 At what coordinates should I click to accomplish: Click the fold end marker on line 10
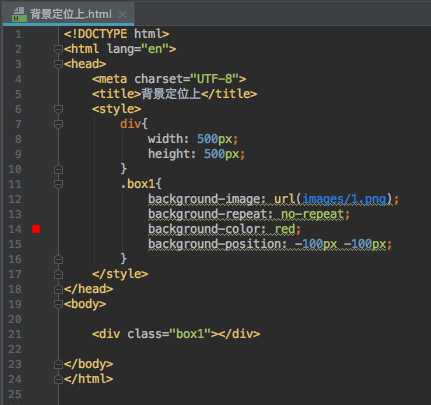(x=58, y=169)
